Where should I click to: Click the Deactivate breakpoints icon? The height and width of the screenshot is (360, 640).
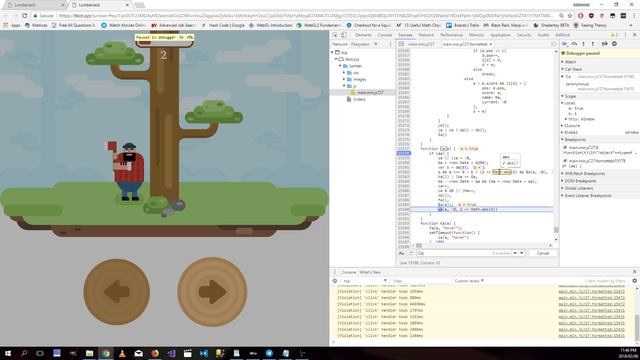click(604, 44)
